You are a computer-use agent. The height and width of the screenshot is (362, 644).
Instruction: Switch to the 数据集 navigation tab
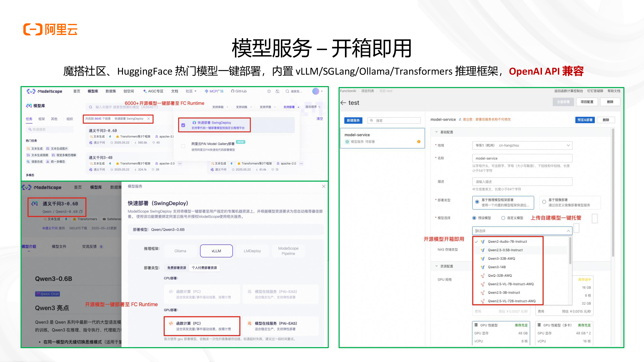[x=111, y=91]
